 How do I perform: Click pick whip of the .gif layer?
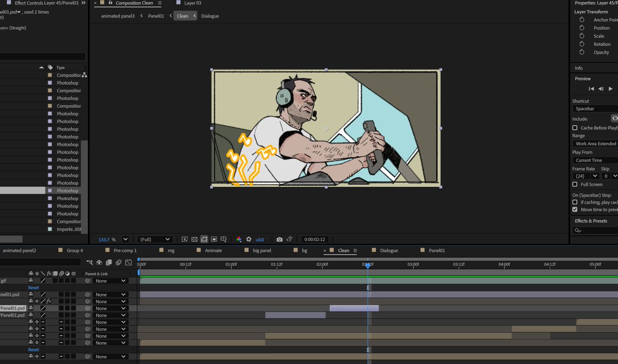pos(88,281)
